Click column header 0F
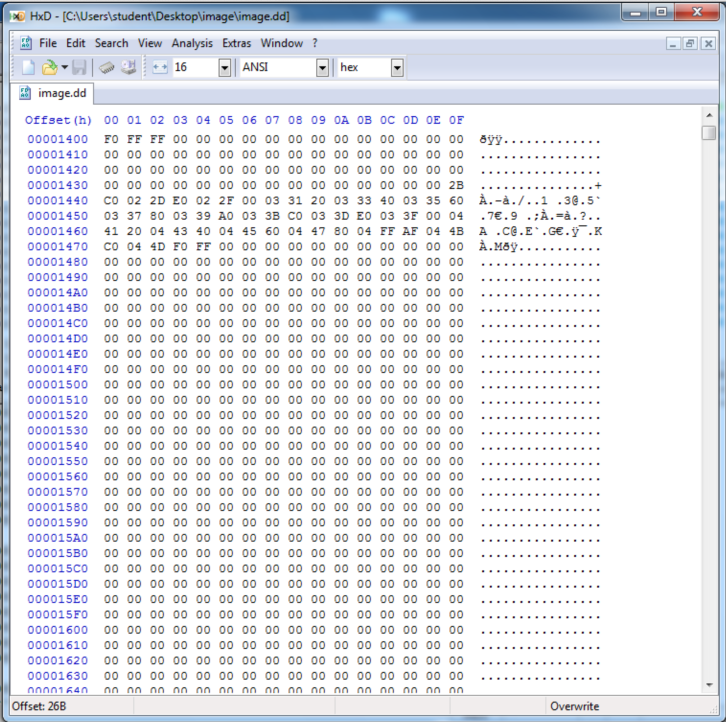726x722 pixels. (456, 120)
